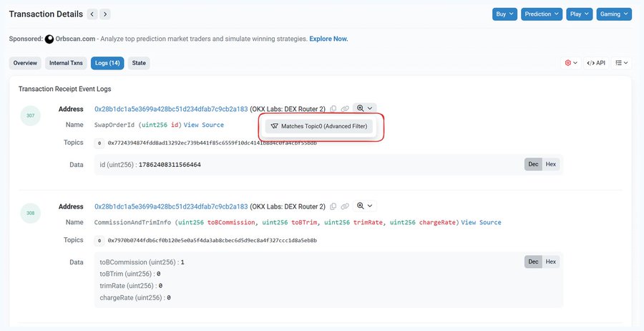Screen dimensions: 644x331
Task: Click the Explore Now sponsored link
Action: pyautogui.click(x=328, y=39)
